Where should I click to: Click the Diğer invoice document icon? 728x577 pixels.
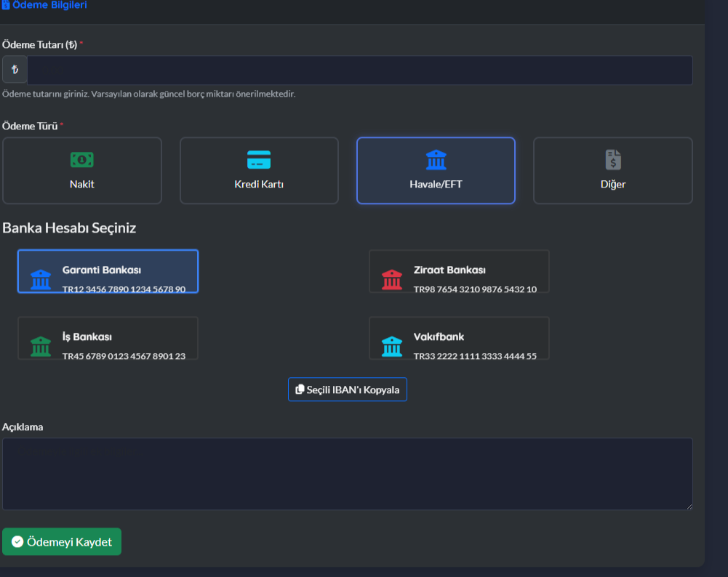(x=613, y=159)
